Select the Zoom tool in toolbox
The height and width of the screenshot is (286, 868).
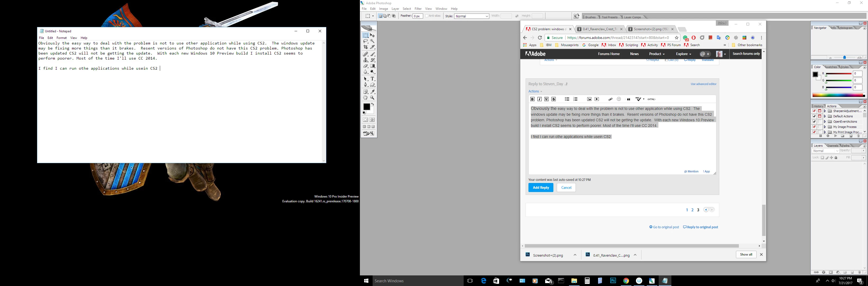[x=372, y=97]
